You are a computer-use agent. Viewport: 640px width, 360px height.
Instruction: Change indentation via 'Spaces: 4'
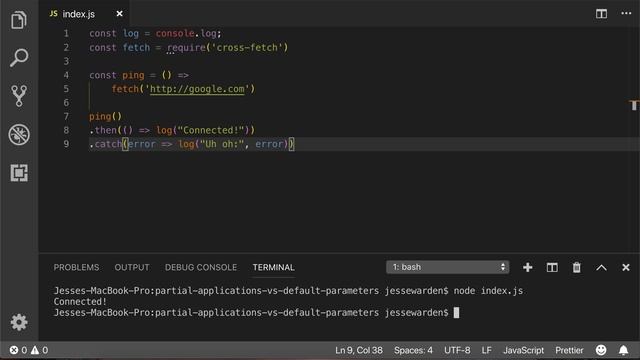point(413,350)
